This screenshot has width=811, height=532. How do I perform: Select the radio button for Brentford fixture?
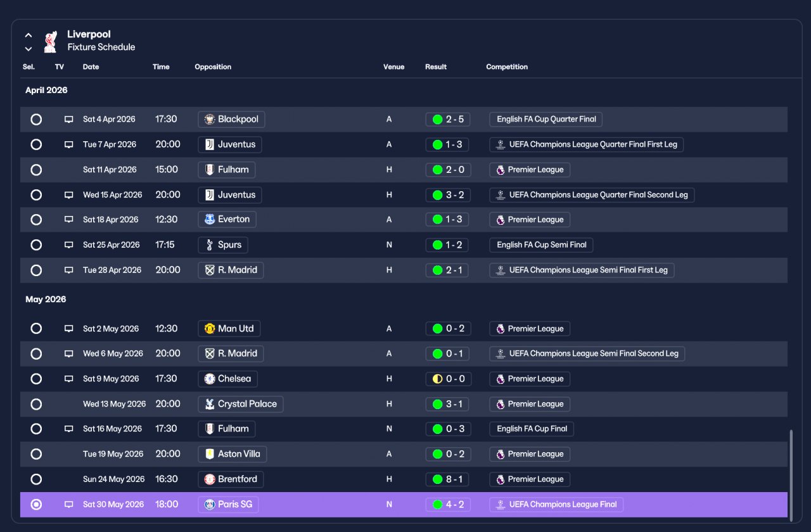click(x=36, y=479)
